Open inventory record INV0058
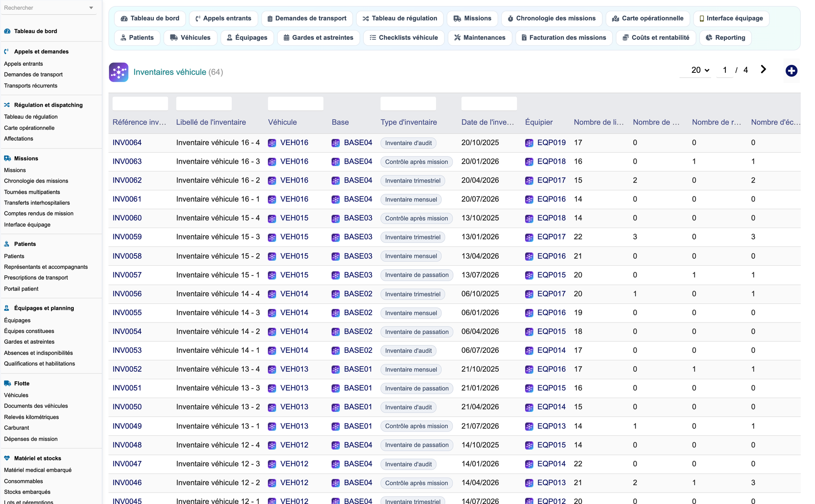Viewport: 815px width, 504px height. 127,256
